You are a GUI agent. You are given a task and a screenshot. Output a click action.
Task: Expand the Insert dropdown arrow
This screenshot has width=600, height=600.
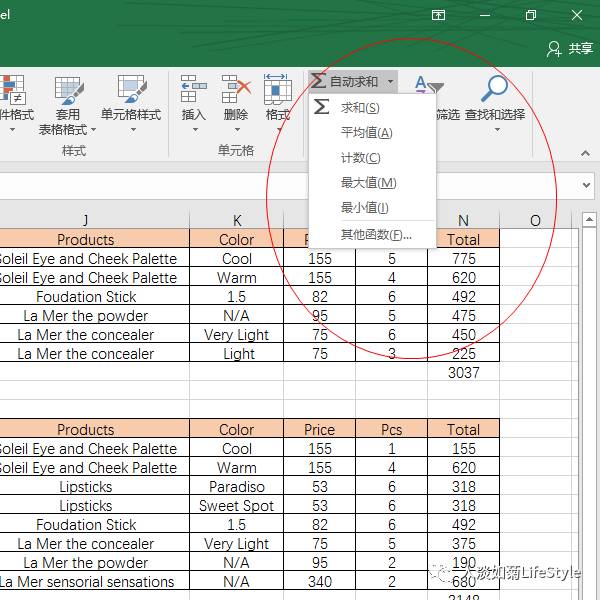[x=195, y=130]
